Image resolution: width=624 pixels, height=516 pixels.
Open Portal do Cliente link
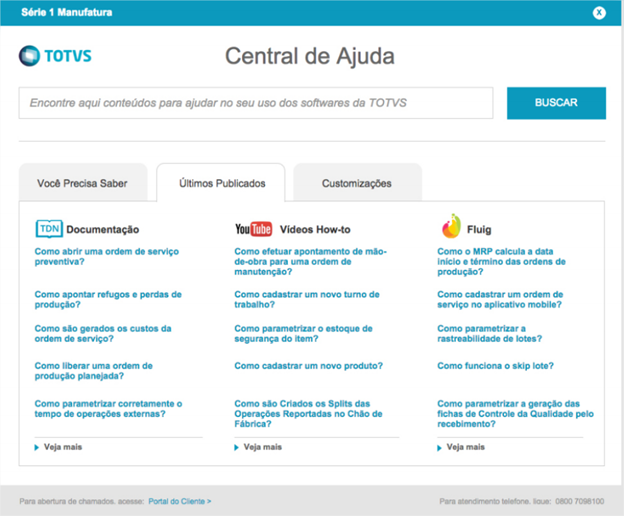coord(179,501)
